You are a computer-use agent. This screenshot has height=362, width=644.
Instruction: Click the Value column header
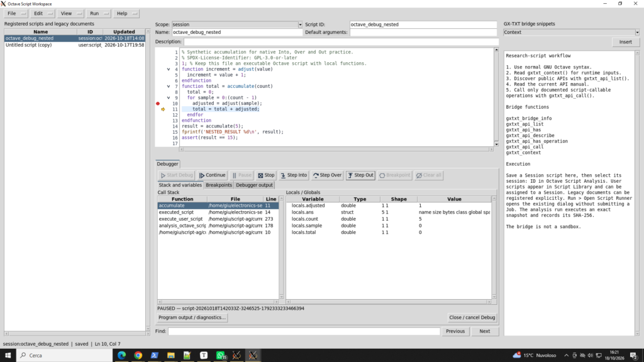click(454, 199)
